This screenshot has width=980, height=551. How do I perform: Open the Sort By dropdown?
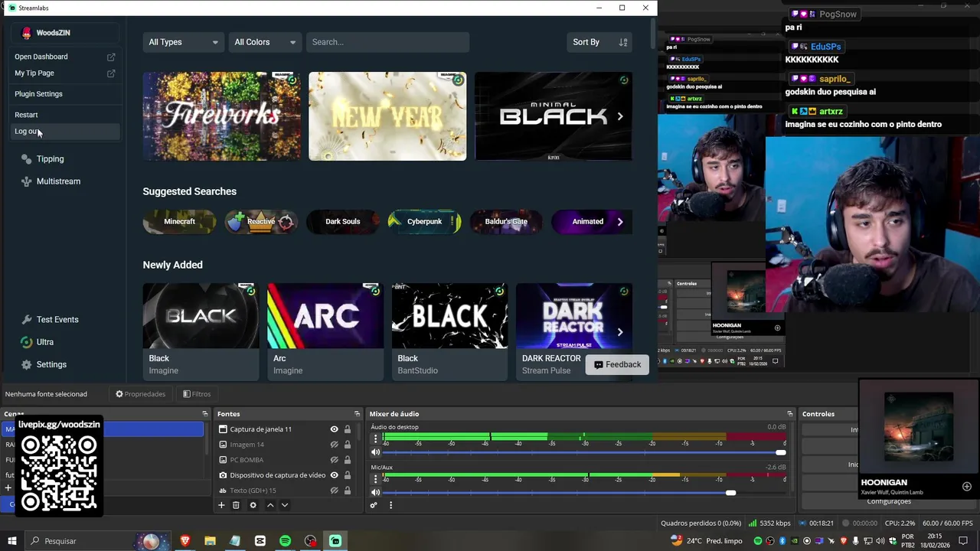point(601,42)
